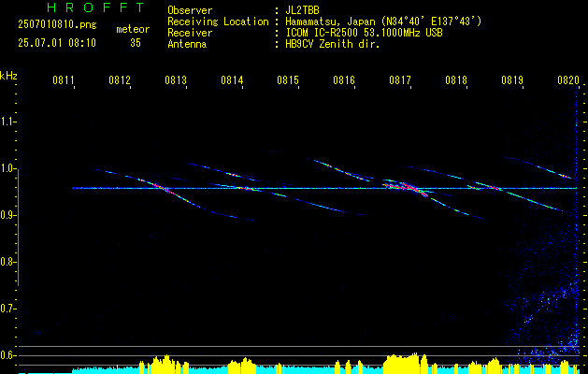Click the Observer label

click(x=190, y=10)
